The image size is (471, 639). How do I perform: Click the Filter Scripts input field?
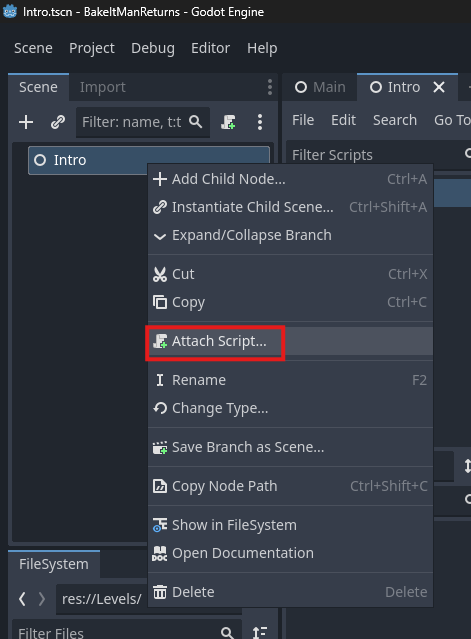coord(379,155)
